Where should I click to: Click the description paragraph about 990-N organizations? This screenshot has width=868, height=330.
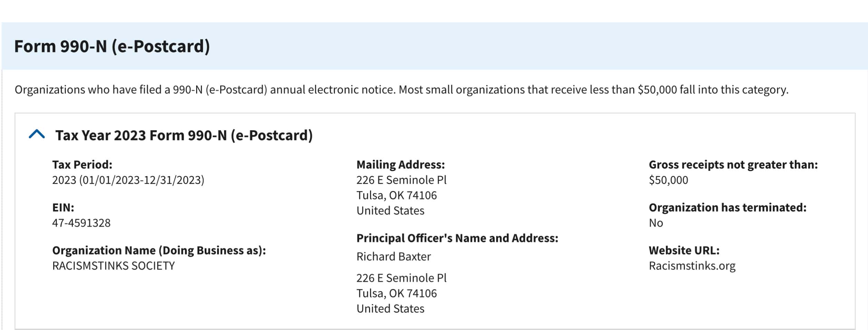[402, 89]
